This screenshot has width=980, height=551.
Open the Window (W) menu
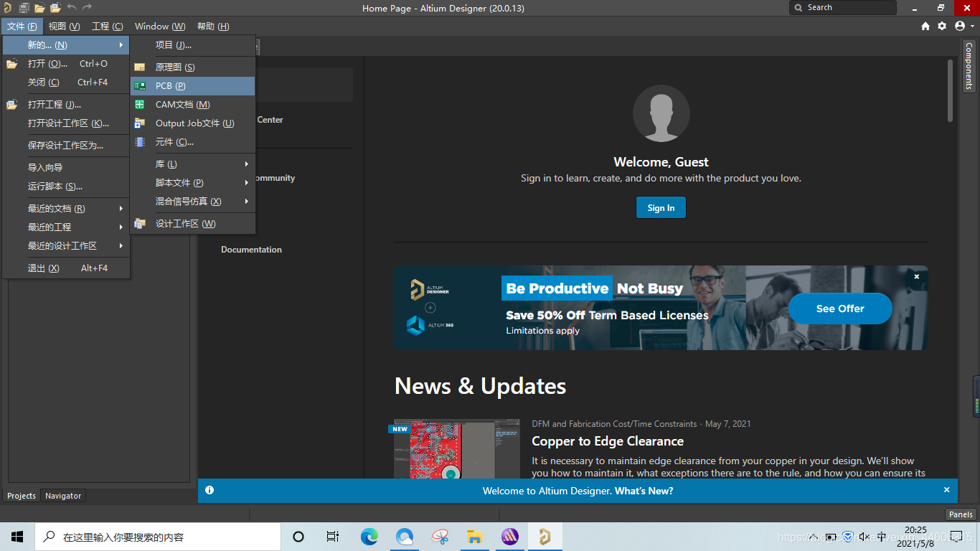click(x=160, y=27)
